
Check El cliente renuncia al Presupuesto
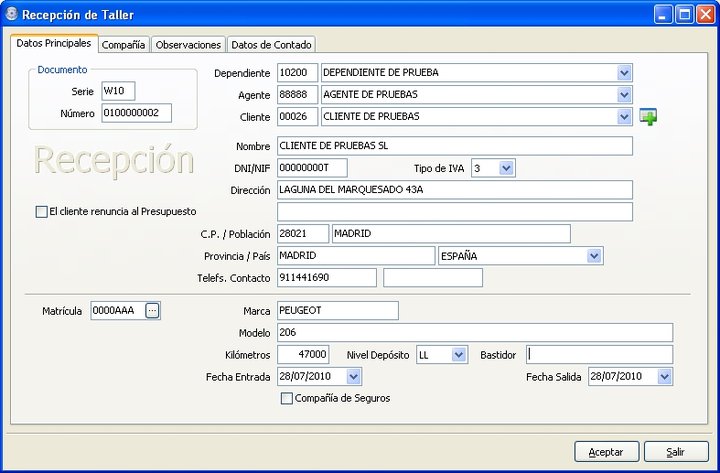click(41, 212)
